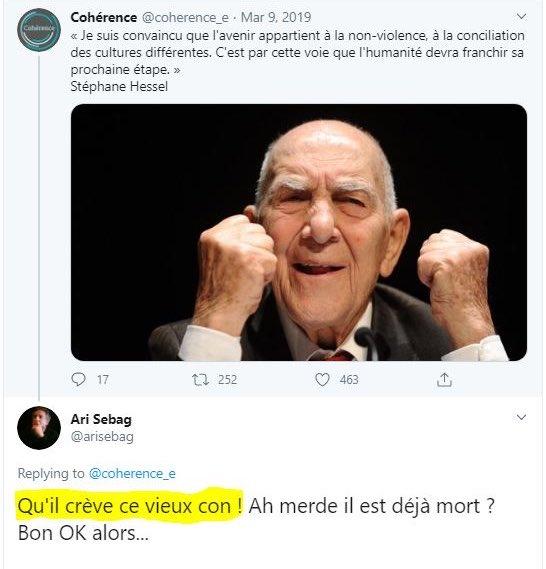This screenshot has width=546, height=569.
Task: Open the @coherence_e handle in tweet header
Action: 185,17
